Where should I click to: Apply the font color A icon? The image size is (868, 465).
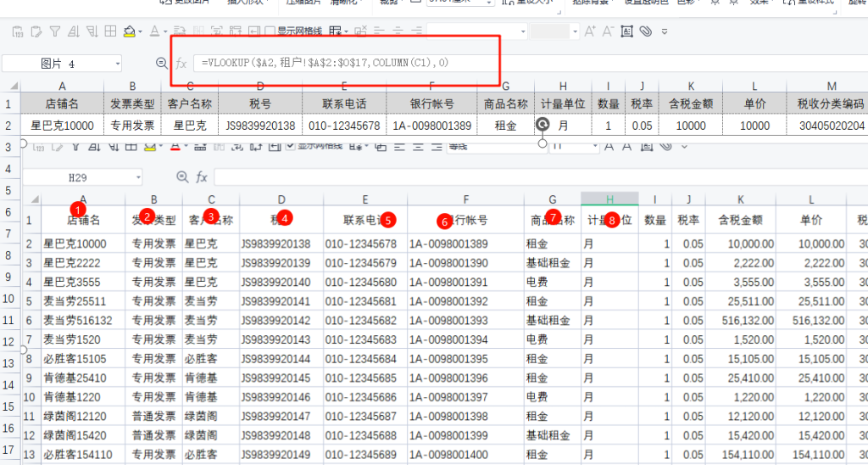click(x=154, y=31)
